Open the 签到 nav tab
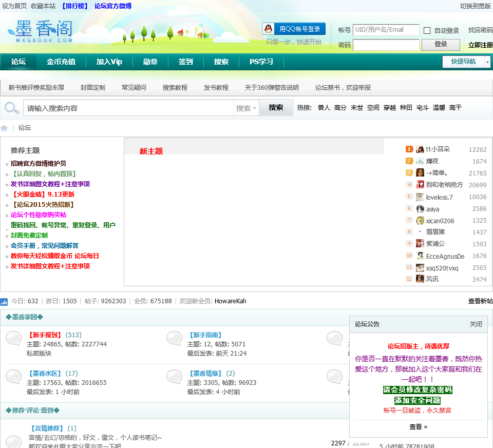Viewport: 493px width, 448px height. [185, 62]
